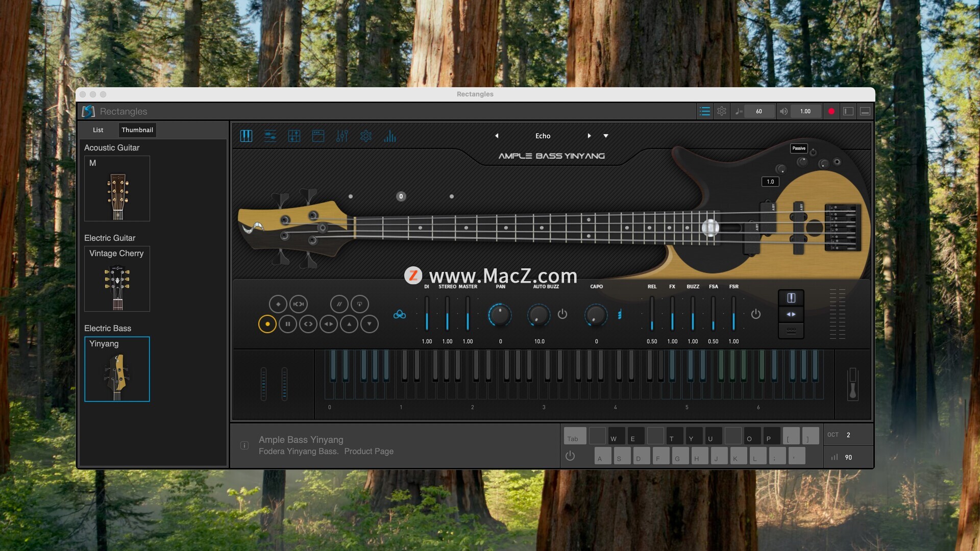Viewport: 980px width, 551px height.
Task: Open the strummer panel icon with horizontal sliders
Action: pyautogui.click(x=270, y=136)
